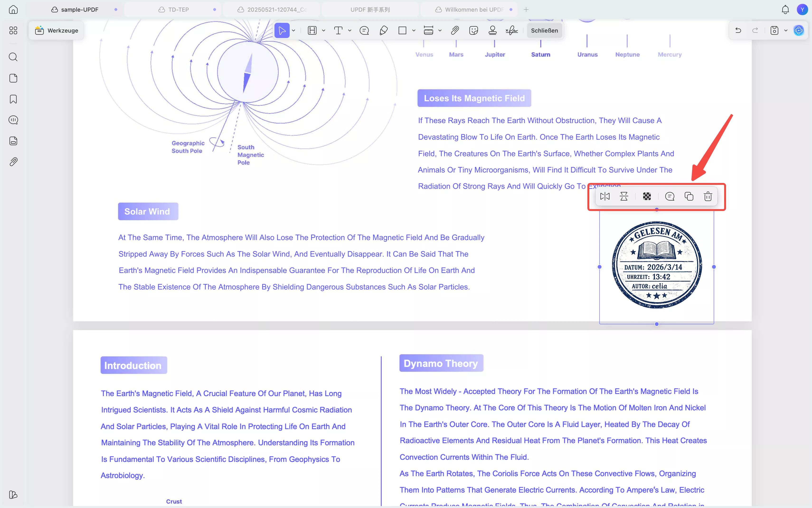The image size is (812, 508).
Task: Click the GELESEN AM stamp image
Action: 656,265
